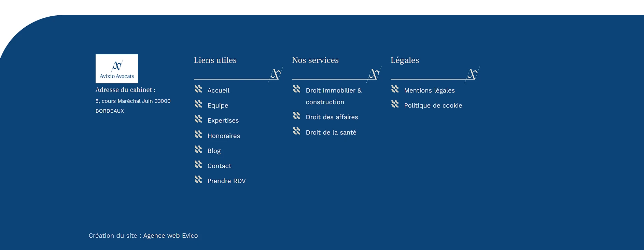Select the Prendre RDV link
Image resolution: width=644 pixels, height=250 pixels.
pos(226,181)
